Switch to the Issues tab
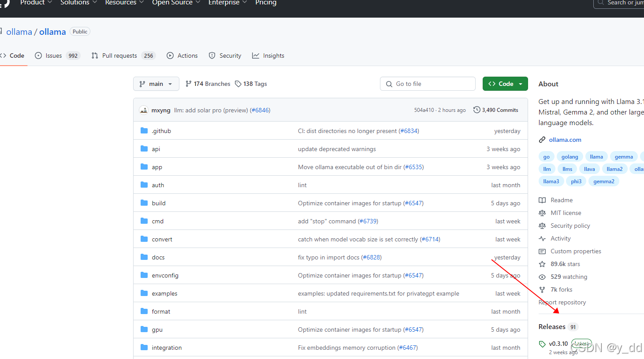The height and width of the screenshot is (359, 644). point(57,56)
